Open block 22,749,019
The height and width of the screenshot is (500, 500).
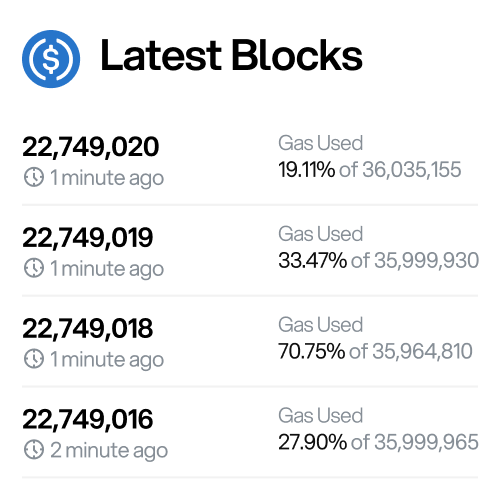pyautogui.click(x=88, y=238)
